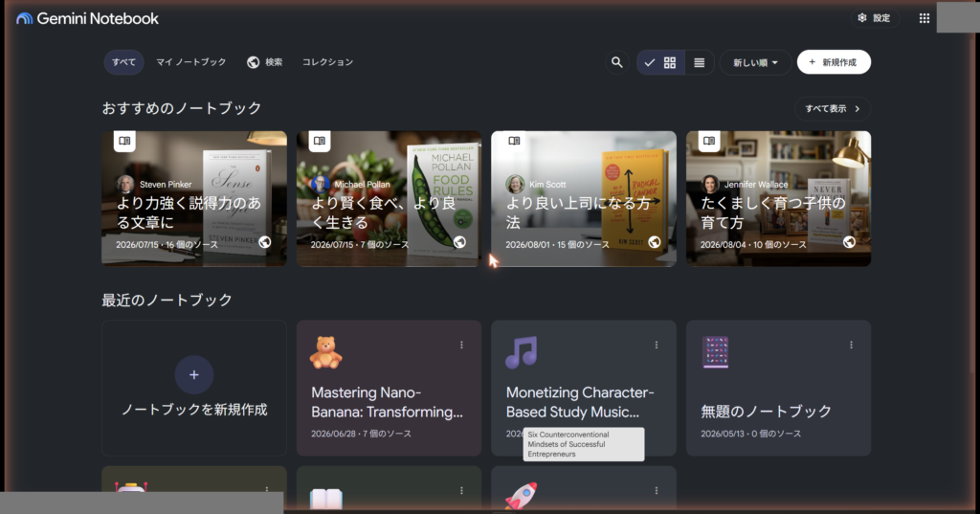
Task: Open the Michael Pollan notebook card
Action: 389,199
